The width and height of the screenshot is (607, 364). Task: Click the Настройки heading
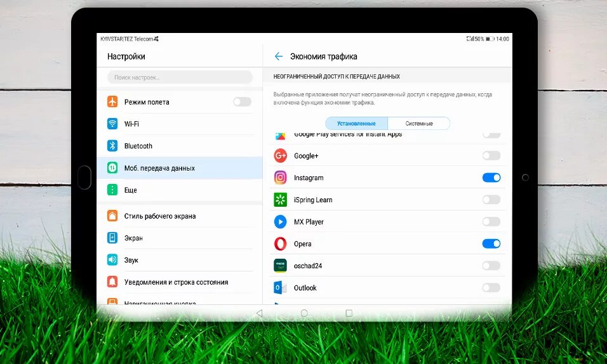tap(126, 56)
